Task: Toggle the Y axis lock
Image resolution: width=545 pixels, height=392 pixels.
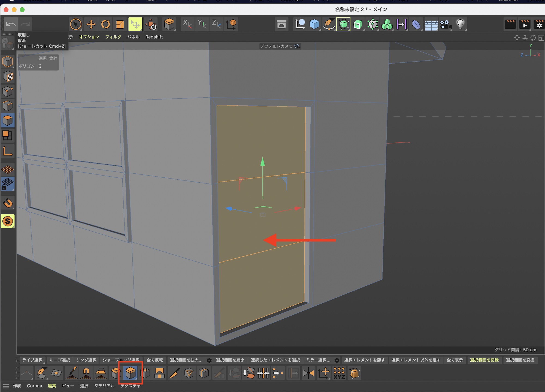Action: tap(202, 24)
